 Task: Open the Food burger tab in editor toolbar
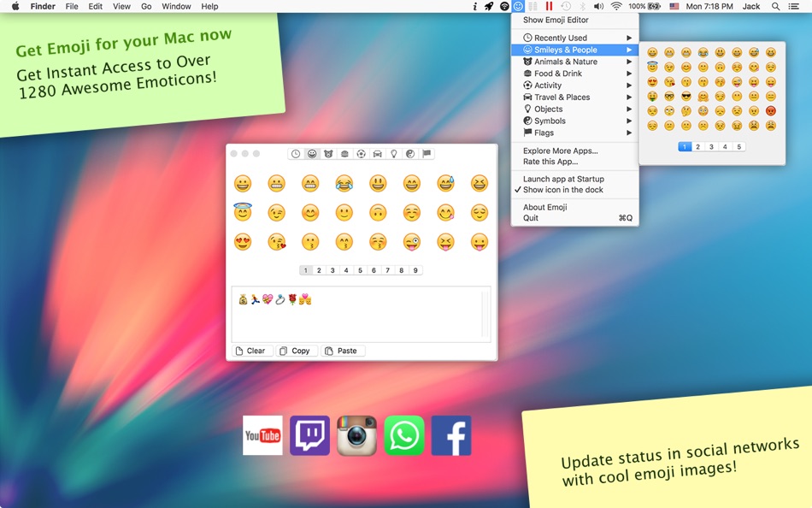click(344, 154)
